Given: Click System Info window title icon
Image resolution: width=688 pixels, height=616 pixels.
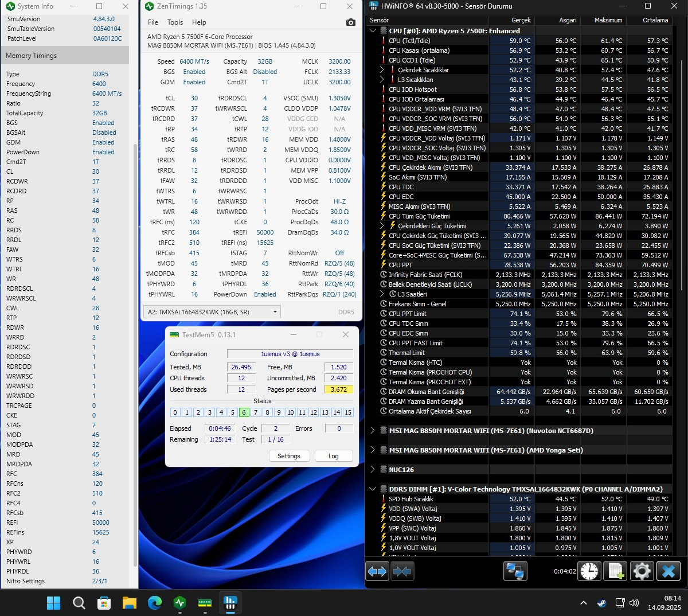Looking at the screenshot, I should pyautogui.click(x=10, y=6).
